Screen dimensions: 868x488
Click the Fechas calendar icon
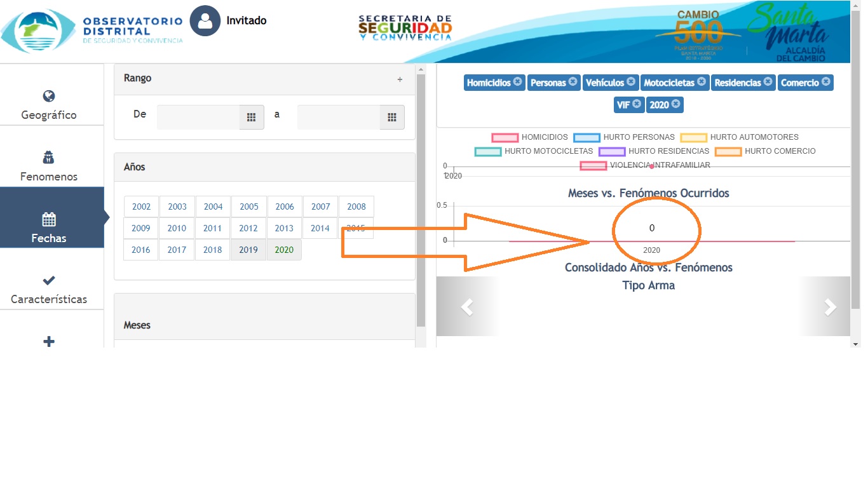coord(49,219)
